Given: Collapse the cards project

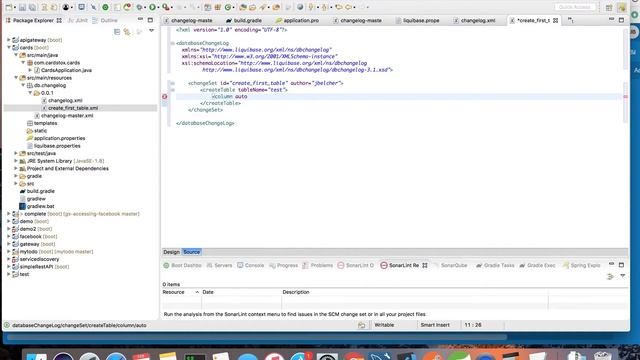Looking at the screenshot, I should point(9,47).
